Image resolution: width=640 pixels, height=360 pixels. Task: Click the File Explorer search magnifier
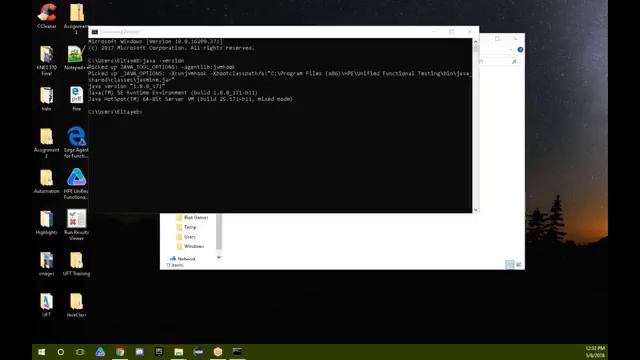[514, 61]
